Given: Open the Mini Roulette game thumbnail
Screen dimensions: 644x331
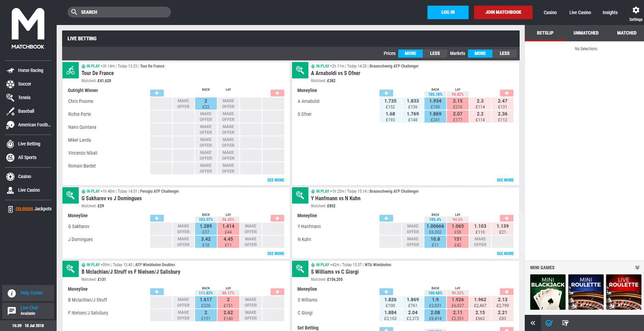Looking at the screenshot, I should [x=586, y=292].
